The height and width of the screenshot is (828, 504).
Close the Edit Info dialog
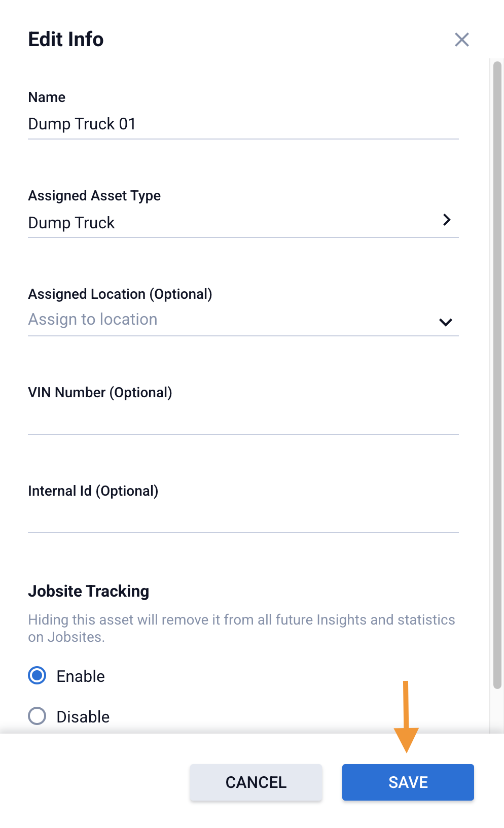pyautogui.click(x=461, y=40)
